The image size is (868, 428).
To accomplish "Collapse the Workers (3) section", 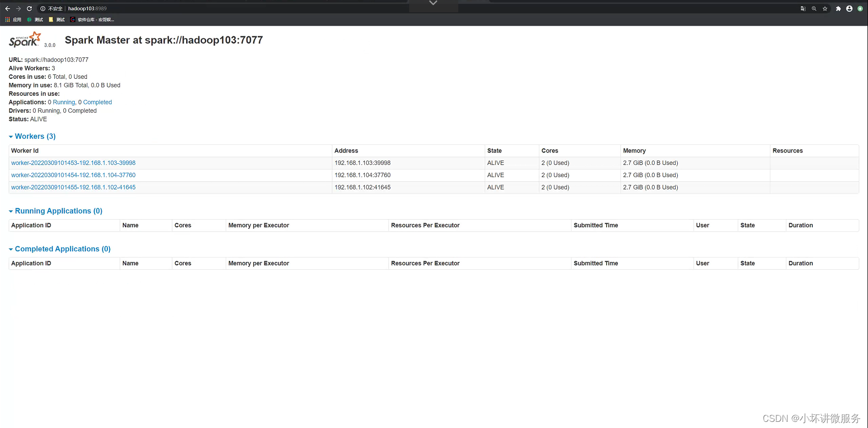I will coord(32,136).
